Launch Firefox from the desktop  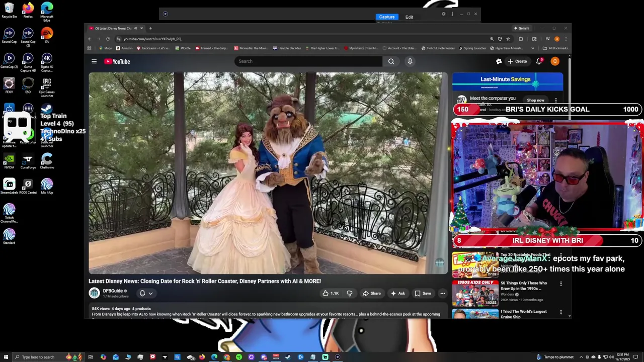[x=28, y=11]
